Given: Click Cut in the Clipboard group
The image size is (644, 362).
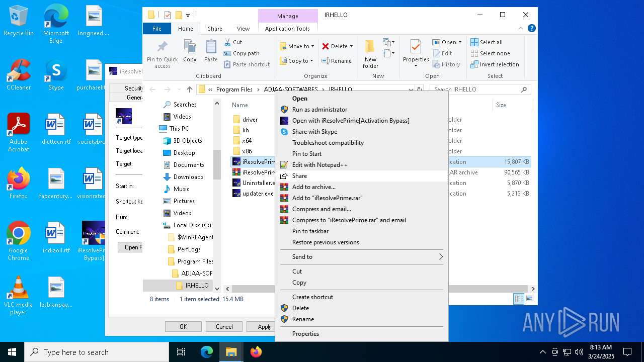Looking at the screenshot, I should click(x=233, y=42).
